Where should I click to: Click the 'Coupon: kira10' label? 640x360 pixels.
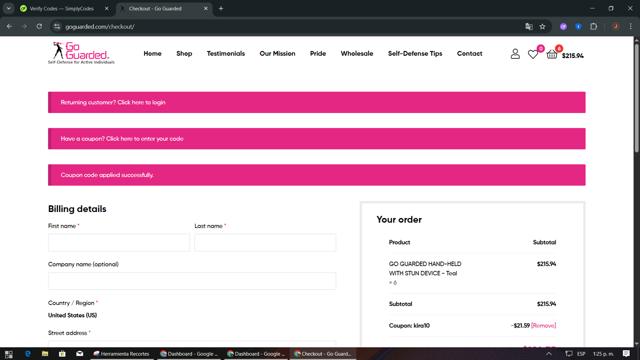(409, 325)
